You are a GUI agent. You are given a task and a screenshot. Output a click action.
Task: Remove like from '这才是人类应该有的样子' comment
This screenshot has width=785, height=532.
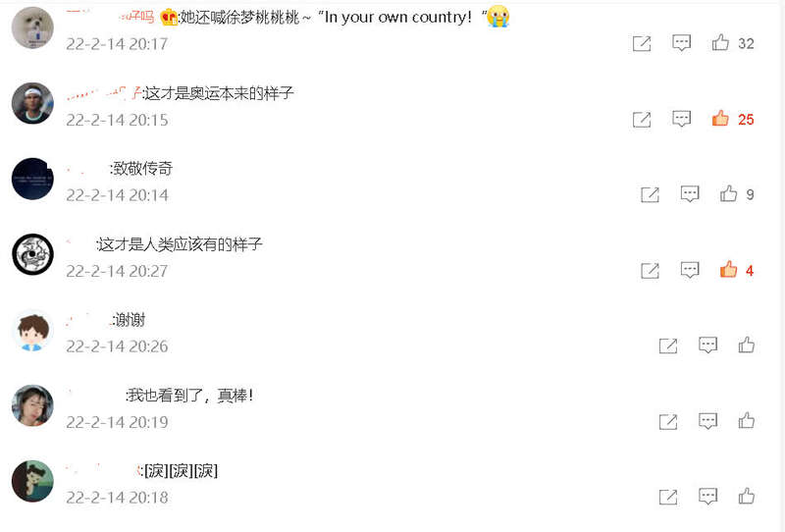(728, 270)
